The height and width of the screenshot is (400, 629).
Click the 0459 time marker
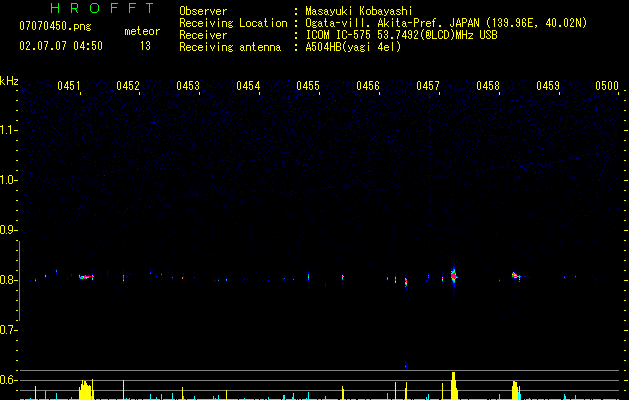[x=548, y=85]
